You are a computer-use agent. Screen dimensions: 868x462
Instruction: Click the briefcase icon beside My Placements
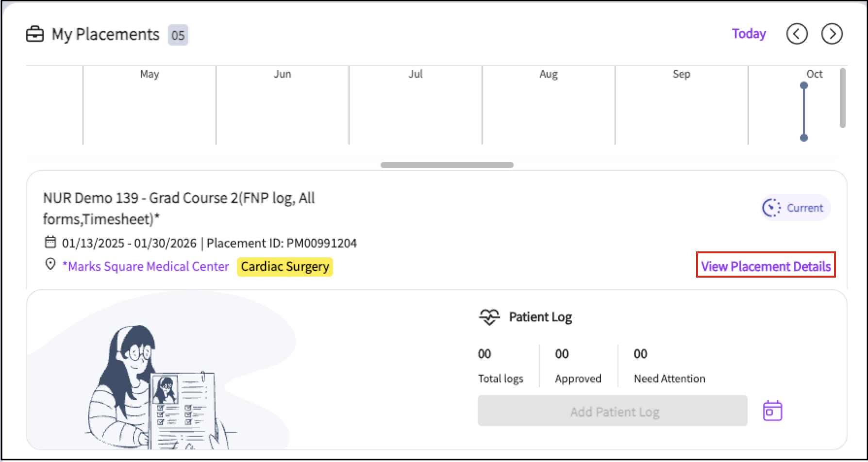(x=34, y=34)
